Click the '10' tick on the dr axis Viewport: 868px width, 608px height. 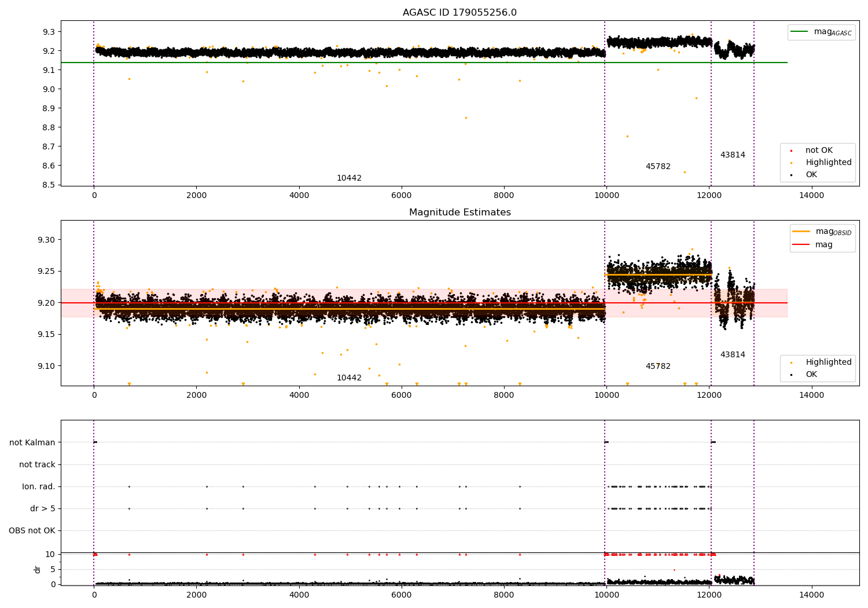(50, 555)
